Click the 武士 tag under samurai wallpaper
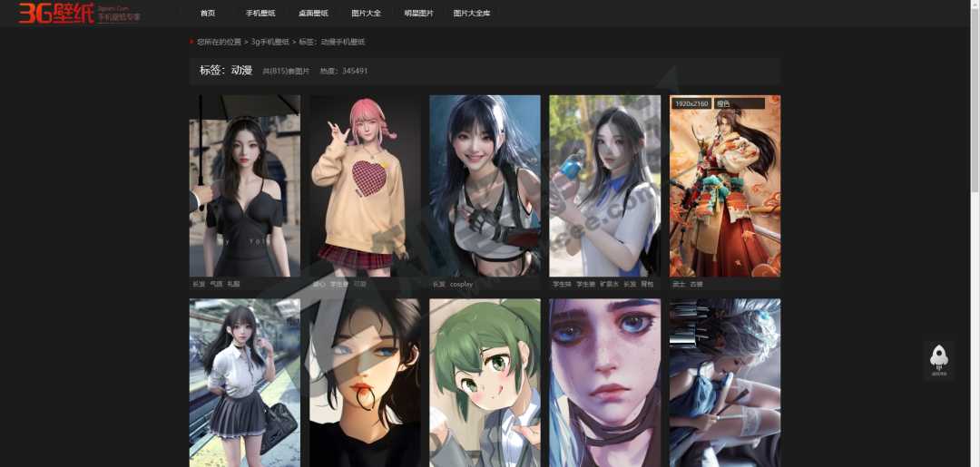980x467 pixels. (678, 284)
